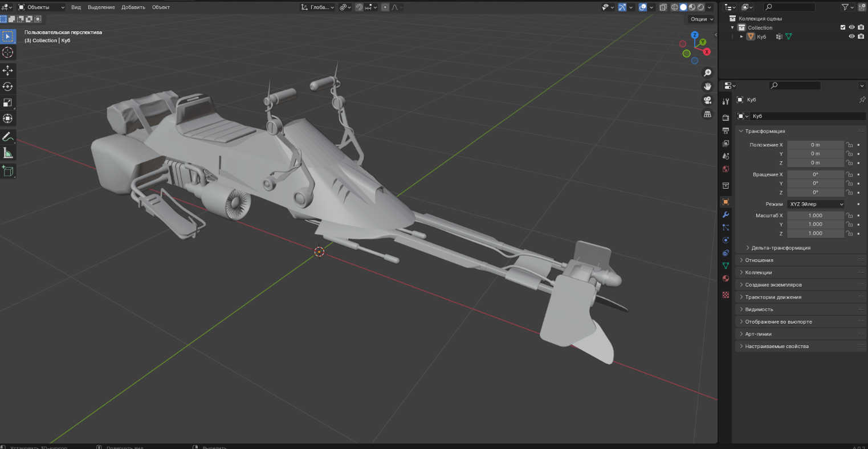
Task: Hide Collection in viewport via eye icon
Action: 852,27
